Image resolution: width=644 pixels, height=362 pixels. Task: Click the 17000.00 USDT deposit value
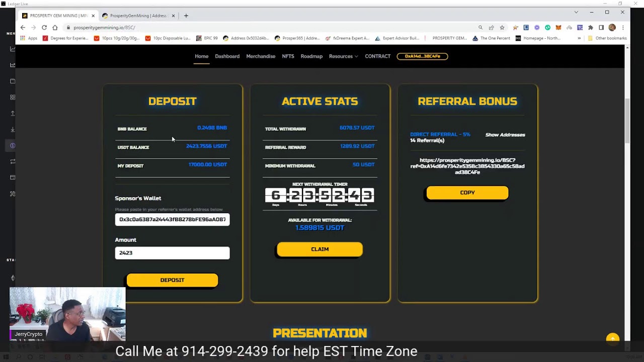pyautogui.click(x=208, y=164)
